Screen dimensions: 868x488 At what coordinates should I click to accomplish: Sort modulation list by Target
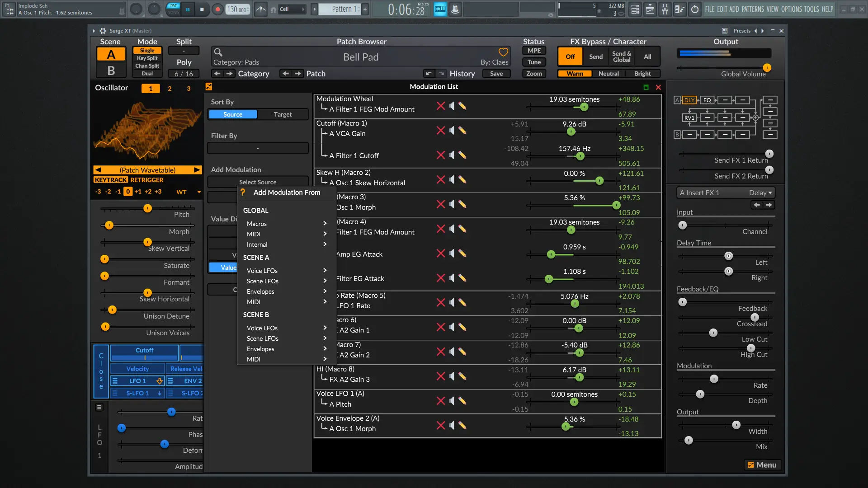(x=283, y=114)
